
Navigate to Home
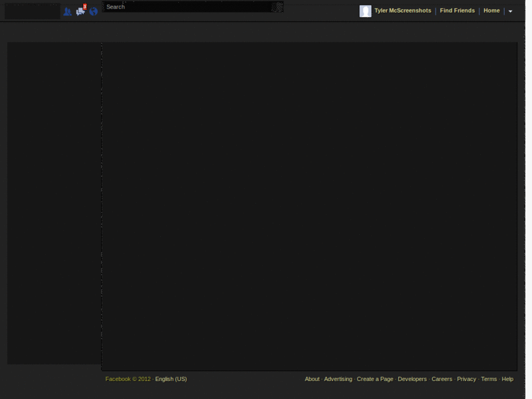point(491,10)
